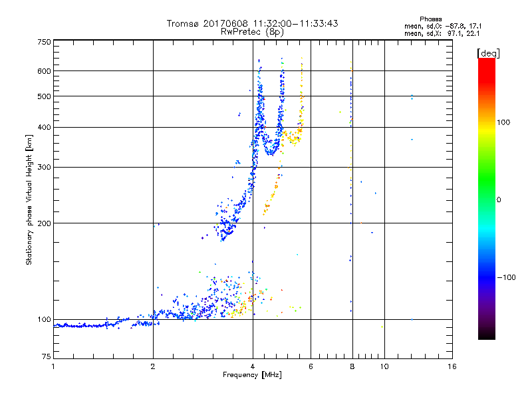
Task: Click the colorbar label '0'
Action: (x=498, y=200)
